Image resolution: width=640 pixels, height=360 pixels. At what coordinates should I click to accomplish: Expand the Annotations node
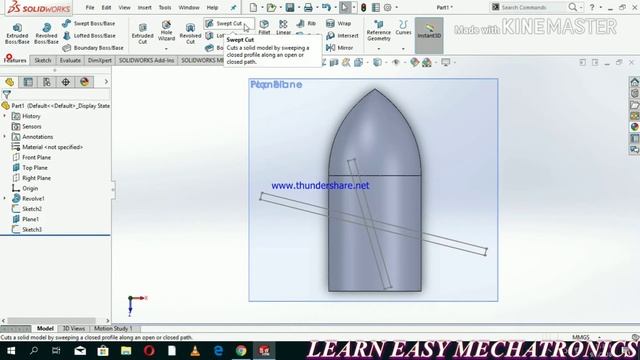(x=5, y=137)
